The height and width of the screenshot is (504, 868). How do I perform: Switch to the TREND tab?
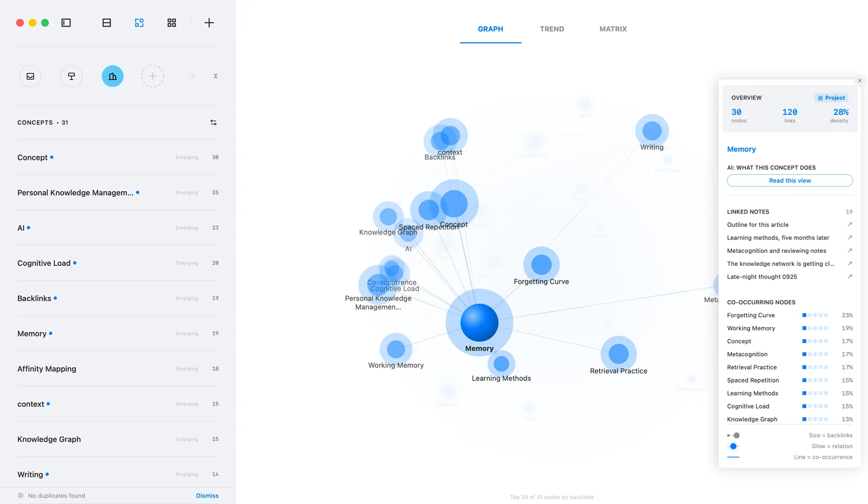[x=552, y=29]
